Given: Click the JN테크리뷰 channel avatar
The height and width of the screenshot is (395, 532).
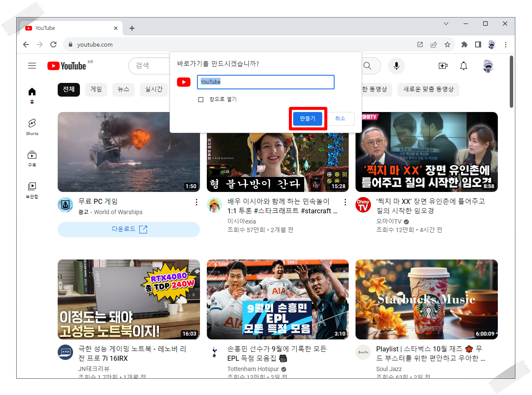Looking at the screenshot, I should click(x=65, y=352).
